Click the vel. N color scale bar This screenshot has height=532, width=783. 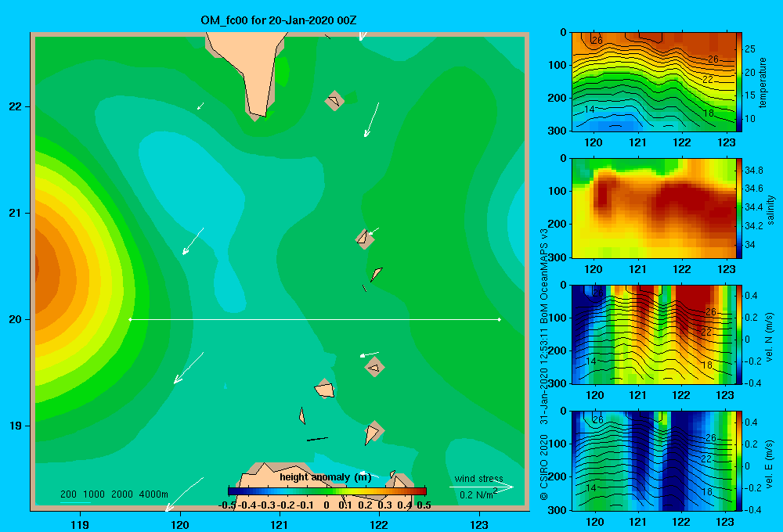point(739,335)
